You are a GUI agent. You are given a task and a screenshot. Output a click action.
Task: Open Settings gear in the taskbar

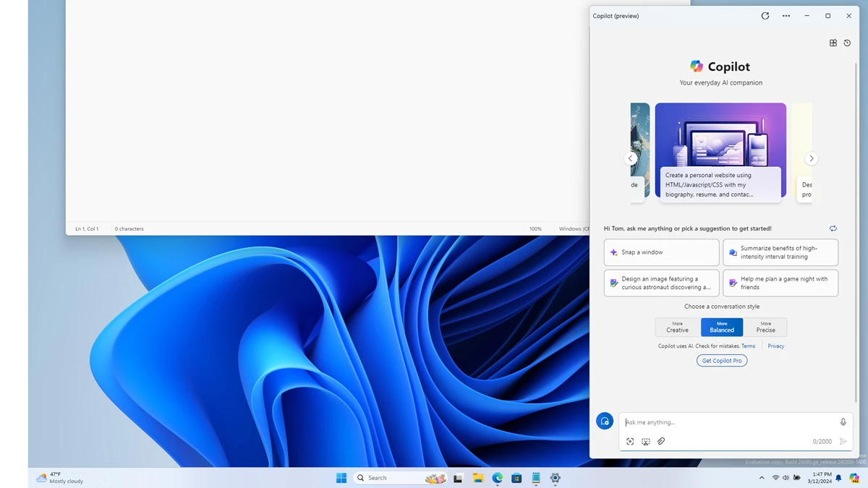coord(556,478)
